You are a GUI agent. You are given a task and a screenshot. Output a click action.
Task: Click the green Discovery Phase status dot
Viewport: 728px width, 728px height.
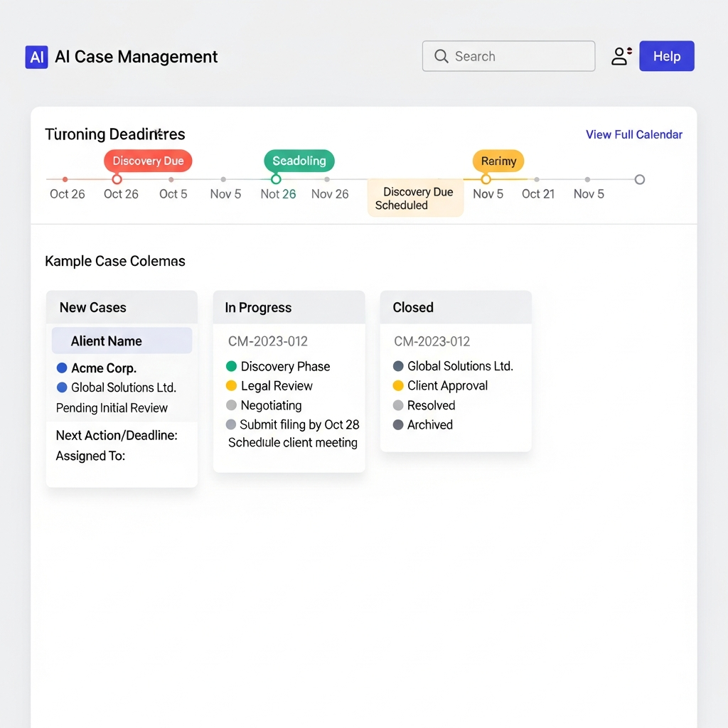230,366
